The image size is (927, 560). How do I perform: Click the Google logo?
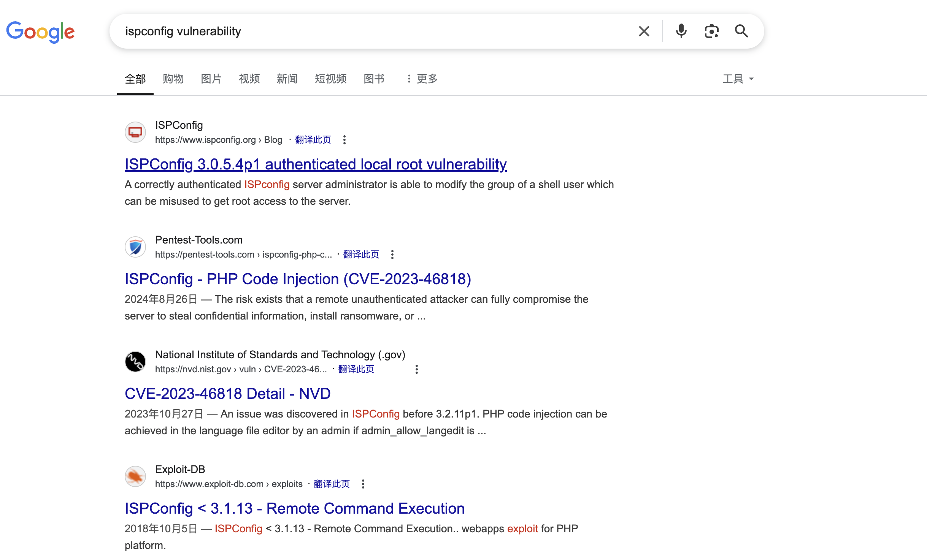click(x=40, y=32)
